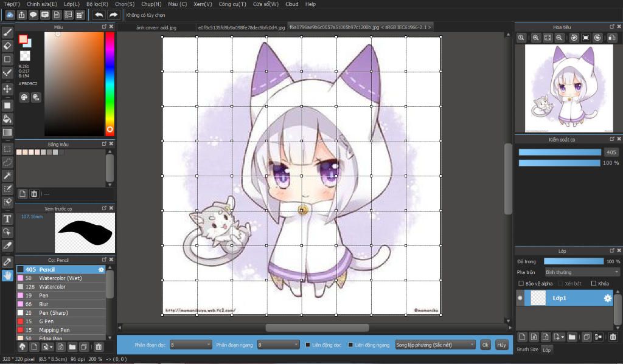Open Tệp(F) menu
This screenshot has height=364, width=623.
click(x=12, y=4)
